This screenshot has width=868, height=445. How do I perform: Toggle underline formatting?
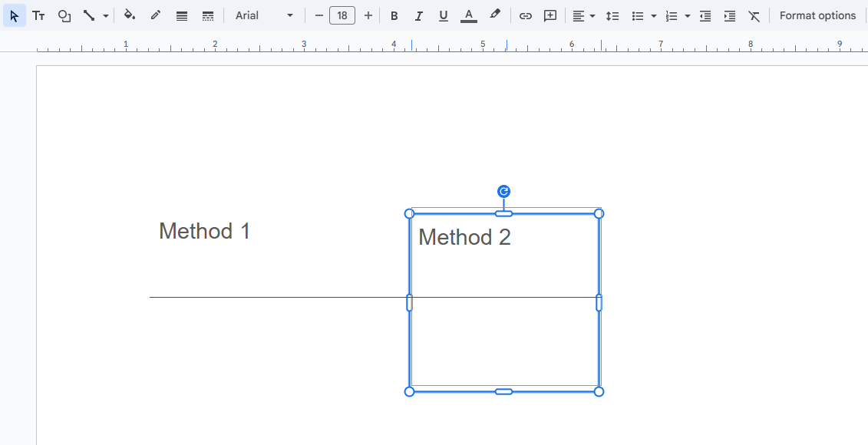click(x=443, y=15)
